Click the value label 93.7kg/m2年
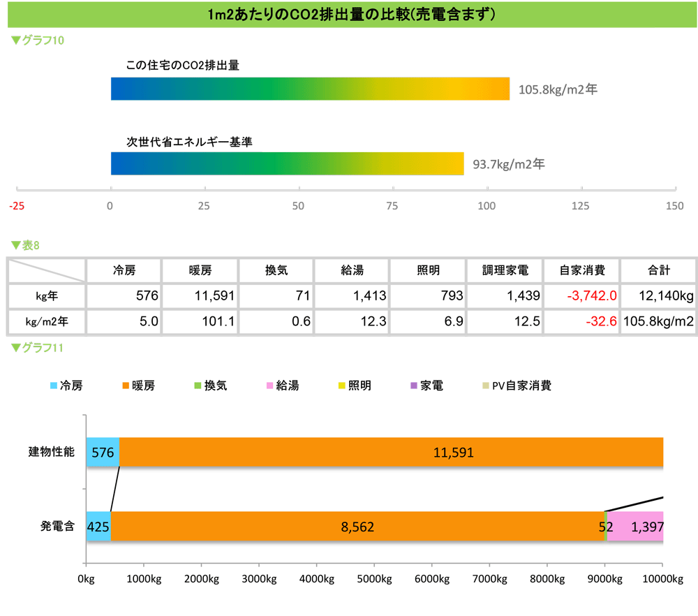The width and height of the screenshot is (698, 616). pyautogui.click(x=509, y=164)
